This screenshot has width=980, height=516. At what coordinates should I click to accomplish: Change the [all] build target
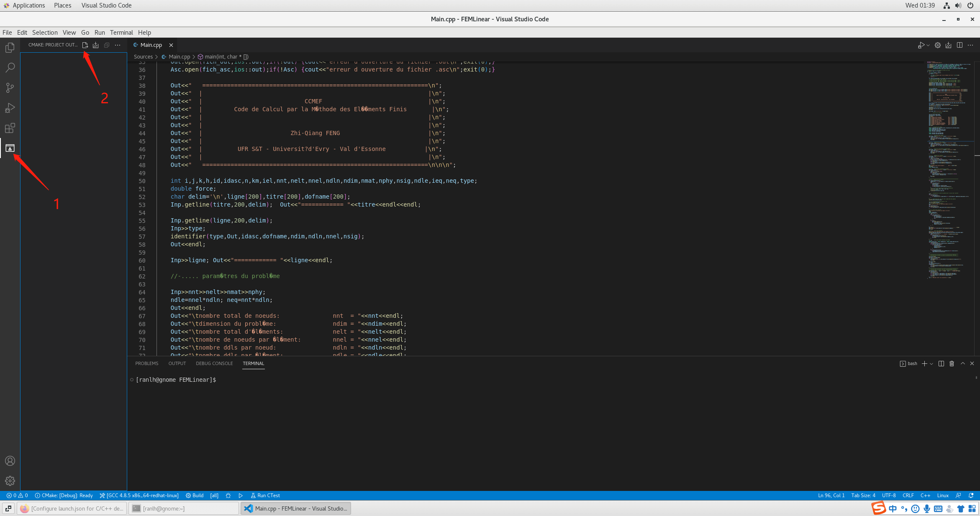tap(214, 496)
